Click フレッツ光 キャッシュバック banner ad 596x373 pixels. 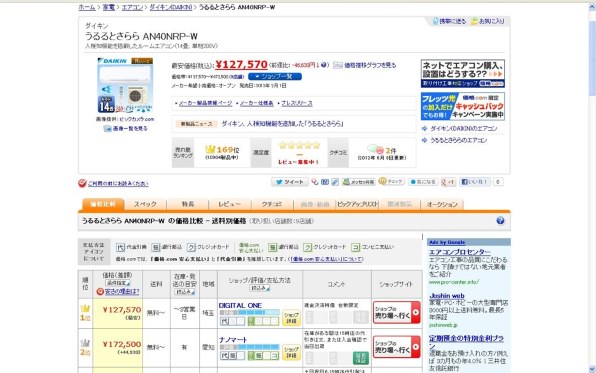(463, 106)
